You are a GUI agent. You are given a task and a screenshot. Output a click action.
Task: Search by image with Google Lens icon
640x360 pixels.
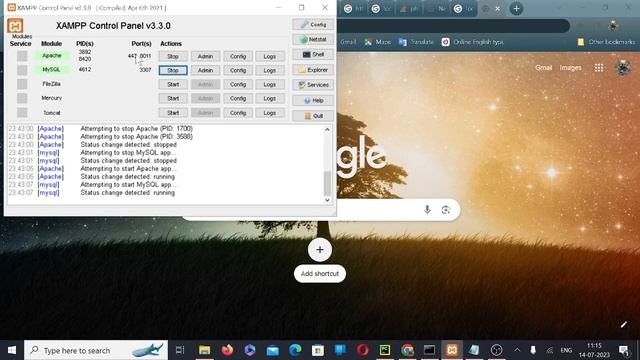[x=446, y=210]
